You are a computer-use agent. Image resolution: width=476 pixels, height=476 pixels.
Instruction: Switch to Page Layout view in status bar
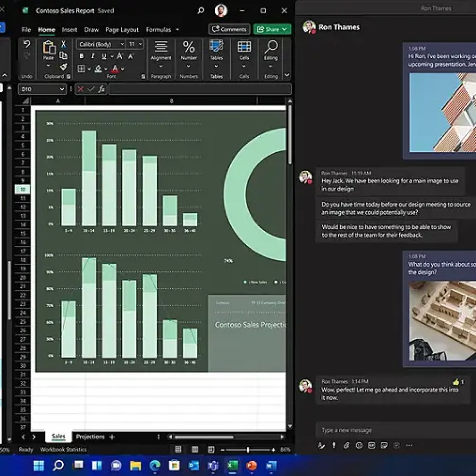(x=195, y=449)
